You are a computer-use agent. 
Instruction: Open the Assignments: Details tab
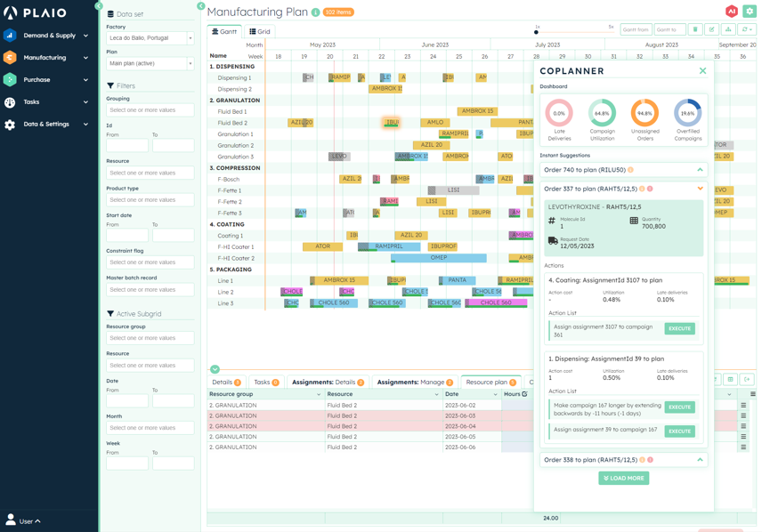point(328,383)
